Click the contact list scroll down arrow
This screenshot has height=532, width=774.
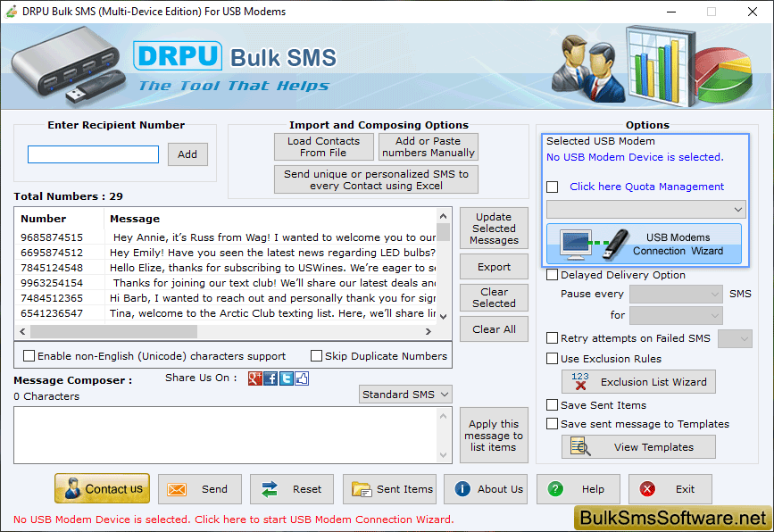(444, 316)
